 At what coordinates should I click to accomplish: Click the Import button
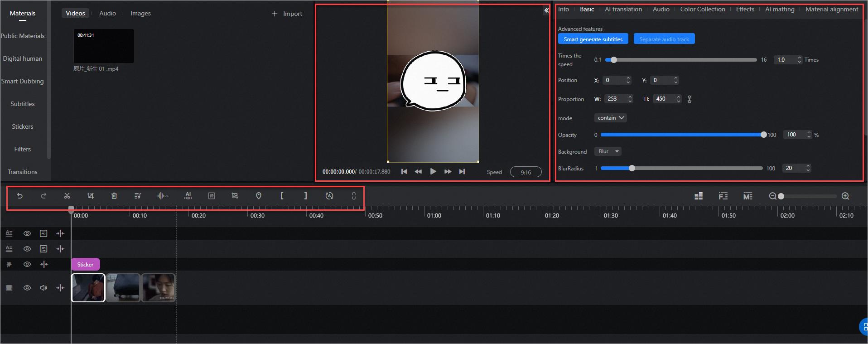287,14
